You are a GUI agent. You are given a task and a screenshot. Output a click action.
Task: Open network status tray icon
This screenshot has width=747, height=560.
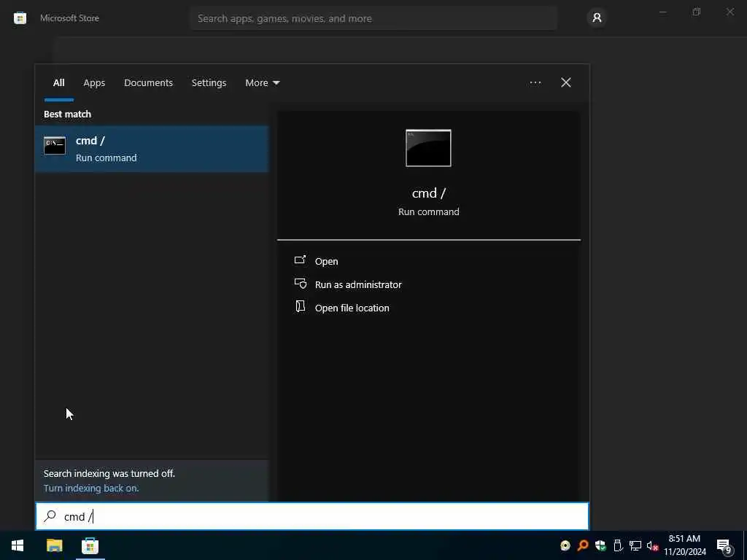point(635,545)
